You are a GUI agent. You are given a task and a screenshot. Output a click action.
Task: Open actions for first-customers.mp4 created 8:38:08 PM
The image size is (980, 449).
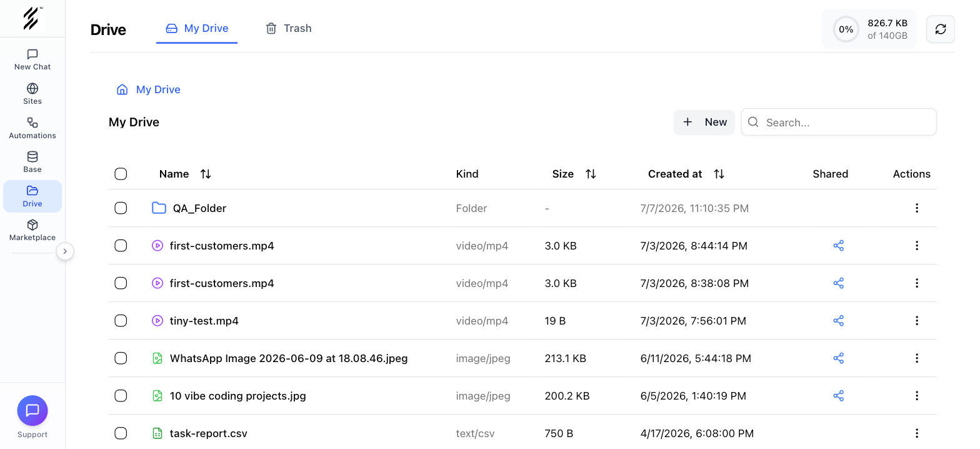point(917,283)
